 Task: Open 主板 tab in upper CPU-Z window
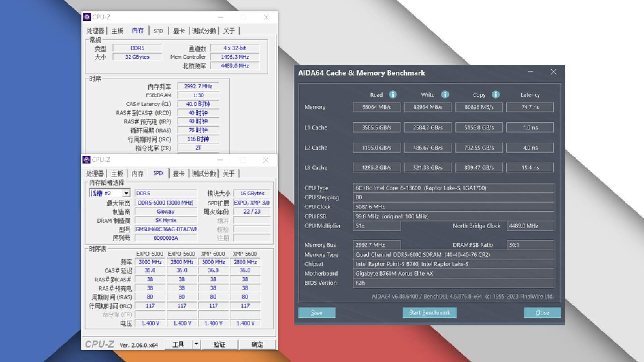click(117, 31)
